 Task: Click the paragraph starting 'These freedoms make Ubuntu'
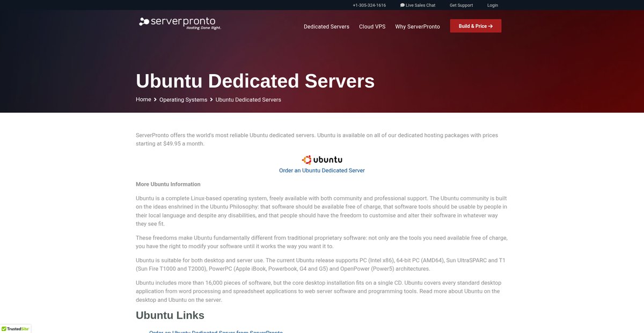tap(321, 242)
